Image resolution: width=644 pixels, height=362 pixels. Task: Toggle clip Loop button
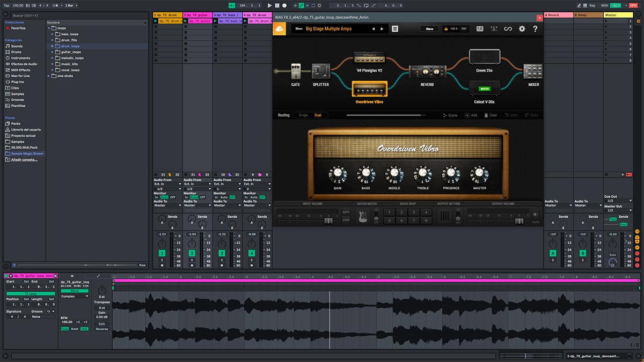tap(31, 294)
